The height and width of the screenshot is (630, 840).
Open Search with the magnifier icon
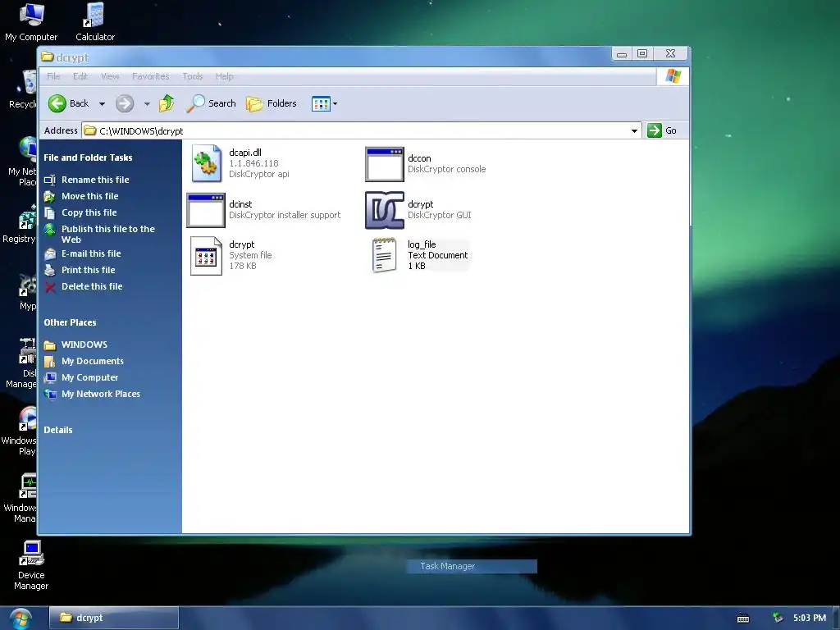[195, 103]
